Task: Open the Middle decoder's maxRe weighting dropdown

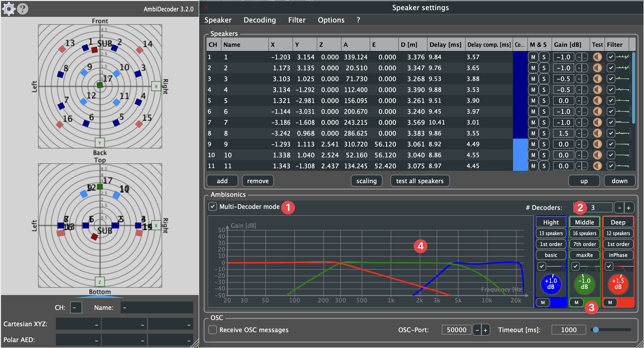Action: 584,255
